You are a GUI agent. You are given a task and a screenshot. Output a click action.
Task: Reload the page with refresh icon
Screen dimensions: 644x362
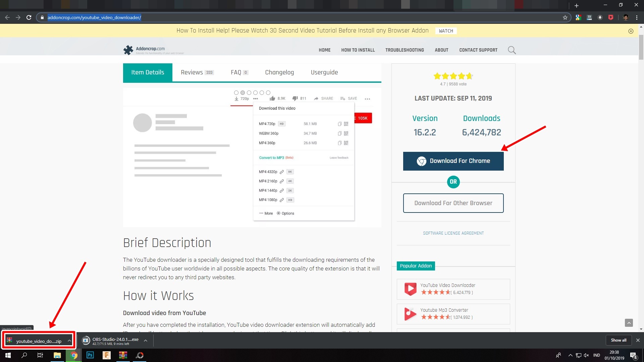coord(29,17)
